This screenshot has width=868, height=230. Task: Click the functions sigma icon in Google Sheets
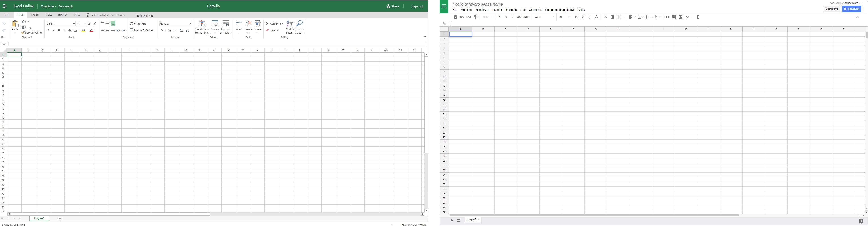coord(697,17)
